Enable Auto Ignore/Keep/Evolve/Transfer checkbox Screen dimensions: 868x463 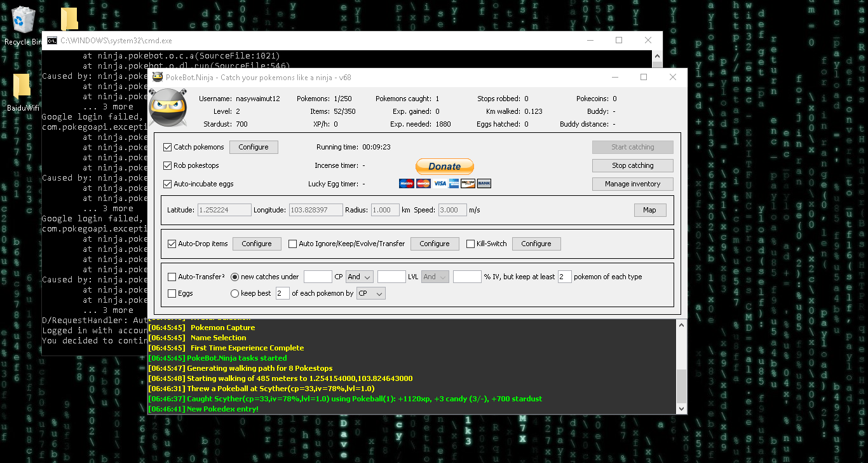point(292,244)
